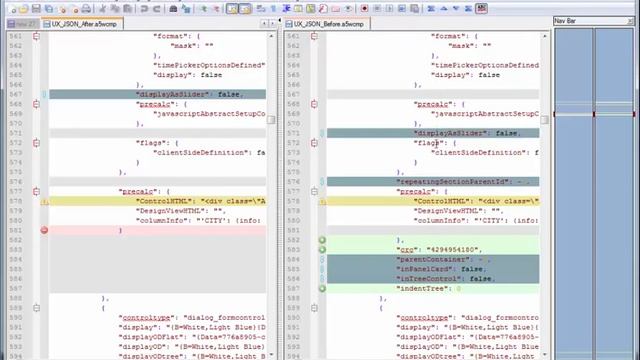Toggle word wrap toolbar button
640x360 pixels.
(261, 9)
